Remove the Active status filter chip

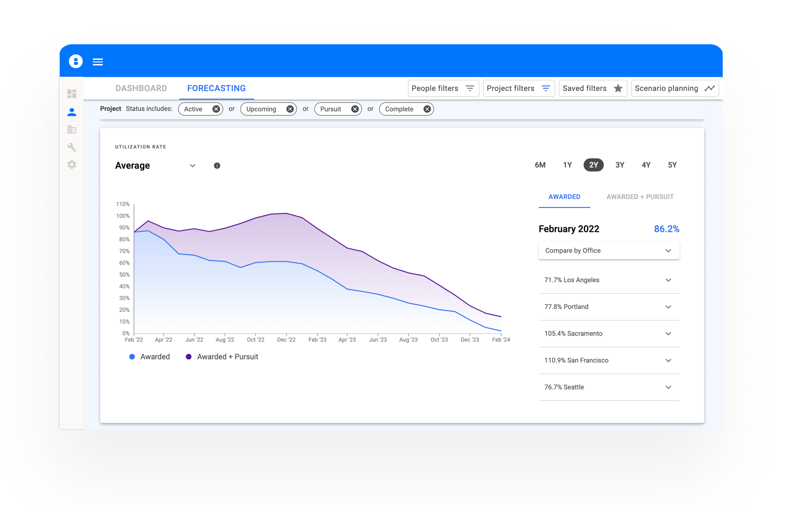point(216,109)
